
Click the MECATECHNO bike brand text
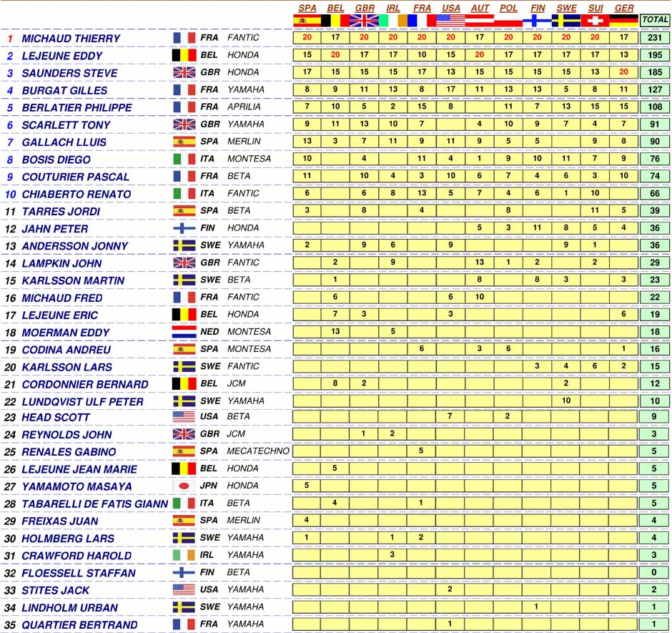(258, 451)
